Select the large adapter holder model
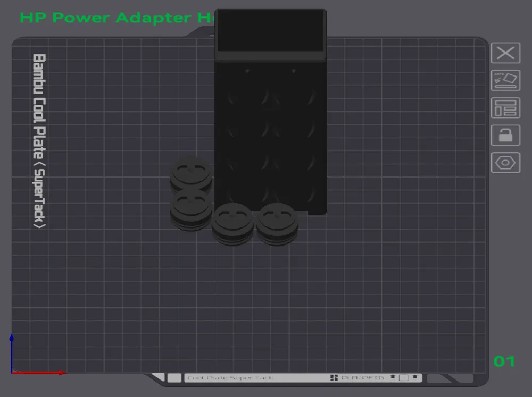Image resolution: width=532 pixels, height=397 pixels. 271,112
